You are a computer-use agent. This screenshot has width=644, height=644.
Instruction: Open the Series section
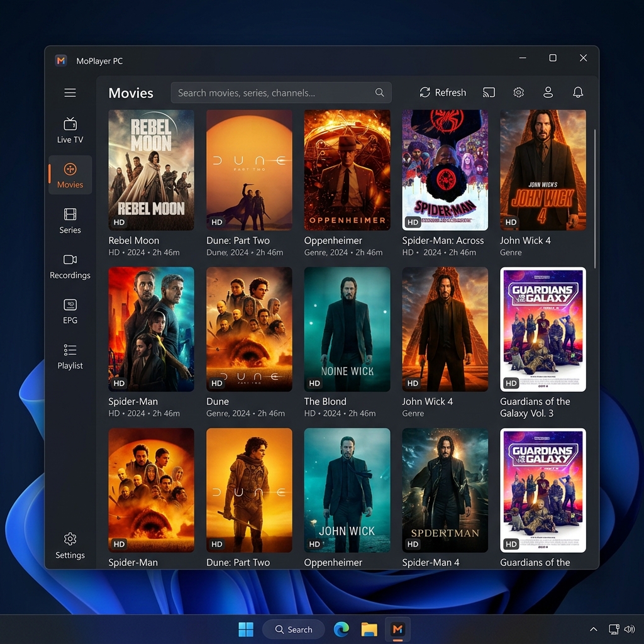pyautogui.click(x=70, y=221)
